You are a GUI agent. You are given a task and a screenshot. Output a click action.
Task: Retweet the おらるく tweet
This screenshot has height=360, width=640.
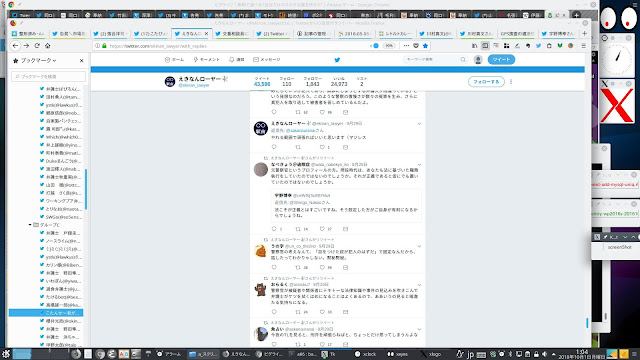[x=298, y=312]
